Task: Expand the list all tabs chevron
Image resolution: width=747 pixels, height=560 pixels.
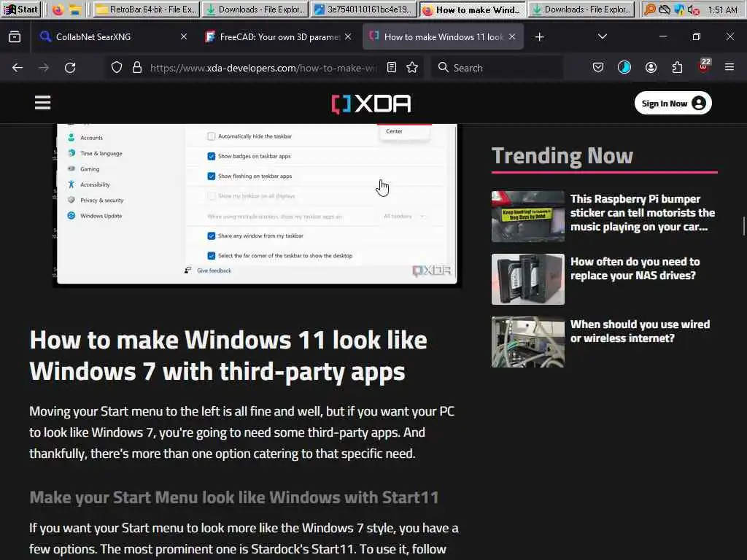Action: click(603, 36)
